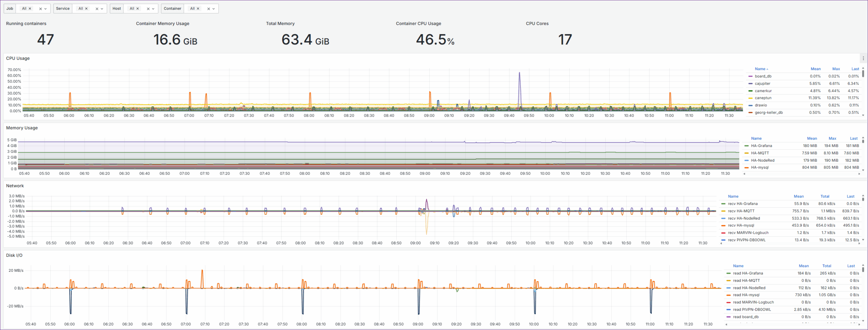This screenshot has width=868, height=330.
Task: Expand the Host variable dropdown
Action: tap(153, 9)
